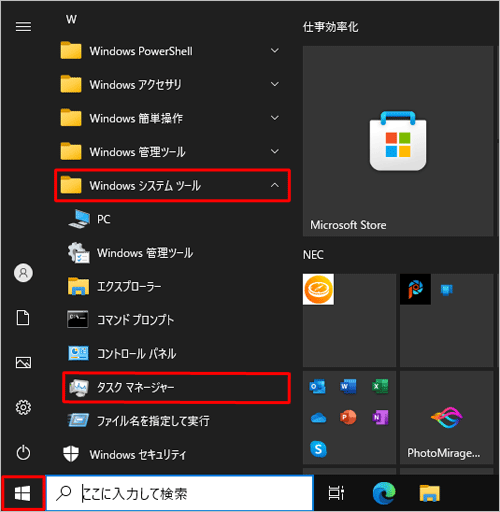This screenshot has height=512, width=500.
Task: Open the Microsoft Store tile
Action: click(x=398, y=141)
